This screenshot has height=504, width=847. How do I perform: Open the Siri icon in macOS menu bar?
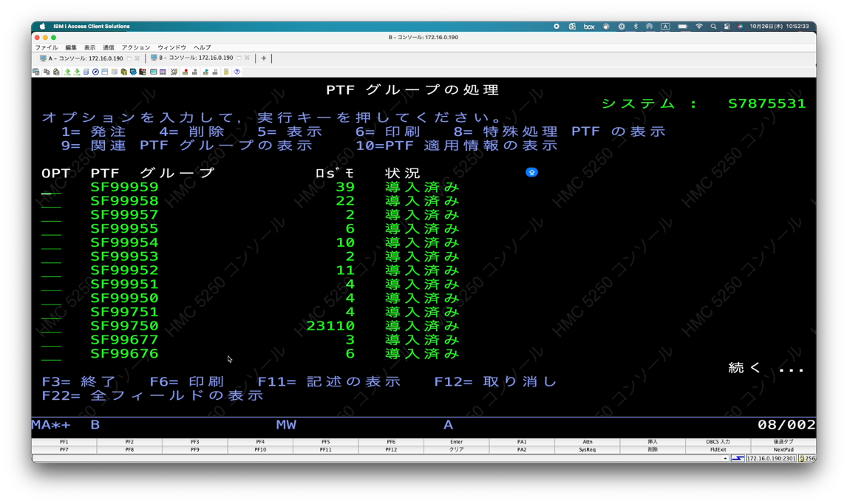[740, 27]
